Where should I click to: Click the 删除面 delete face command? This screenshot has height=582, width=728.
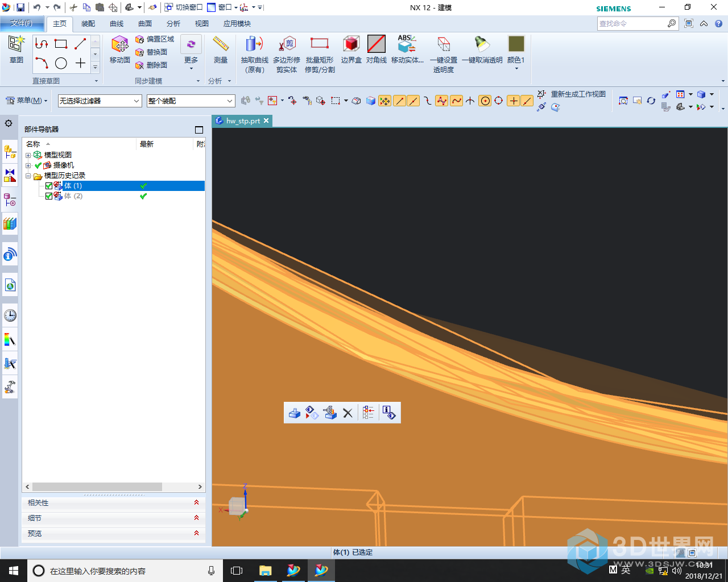151,65
